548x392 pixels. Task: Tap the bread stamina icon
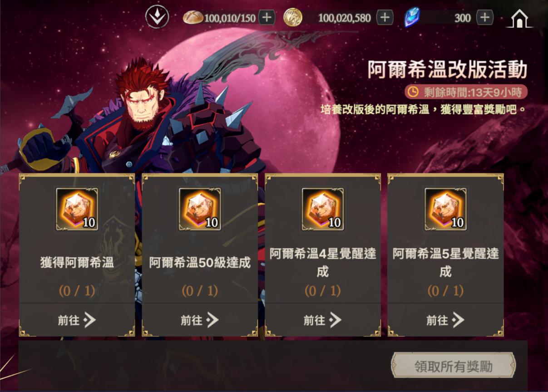point(193,18)
